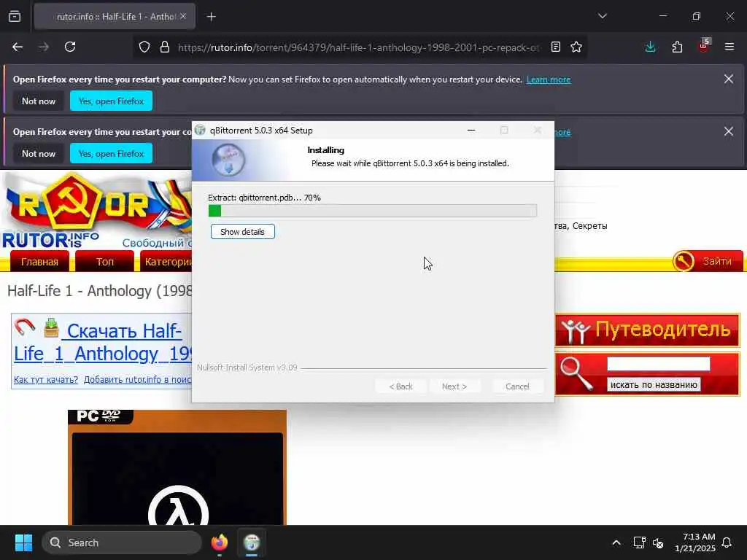
Task: Click the rutor search text field
Action: pos(659,365)
